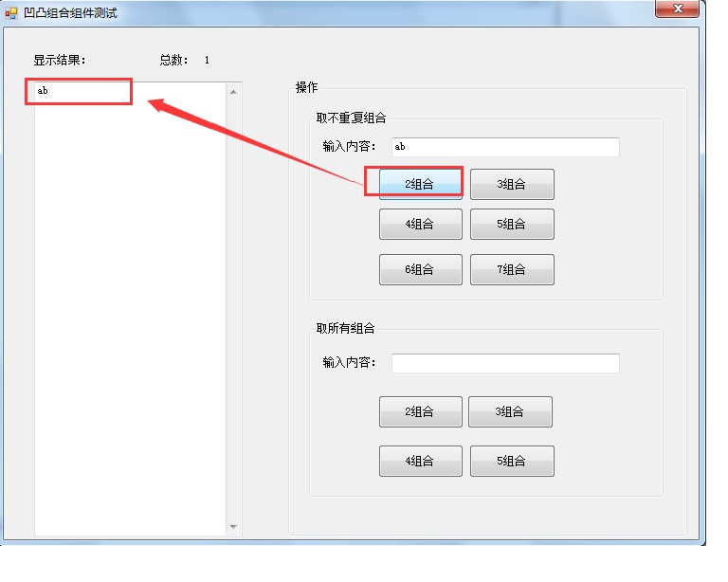Click 2组合 under 取不重复组合
This screenshot has height=582, width=728.
coord(420,184)
